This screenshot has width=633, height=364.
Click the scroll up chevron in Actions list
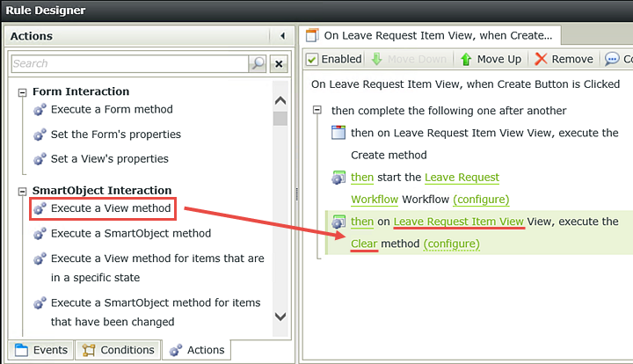click(280, 100)
